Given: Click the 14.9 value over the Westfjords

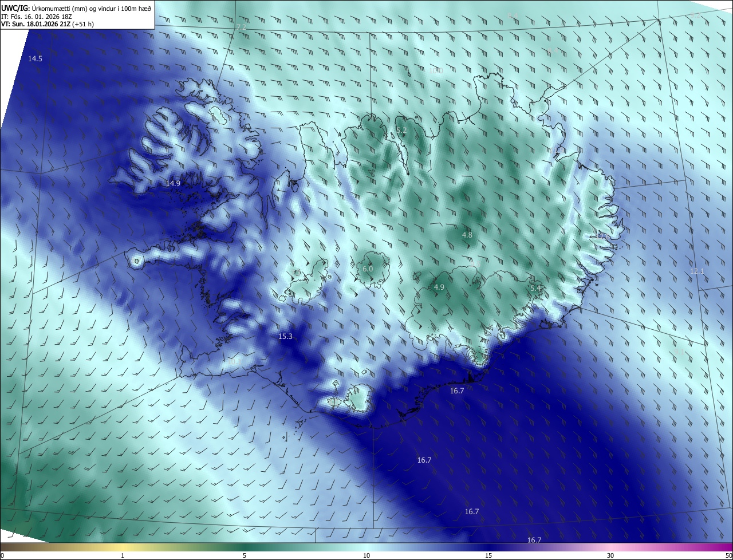Looking at the screenshot, I should tap(173, 183).
